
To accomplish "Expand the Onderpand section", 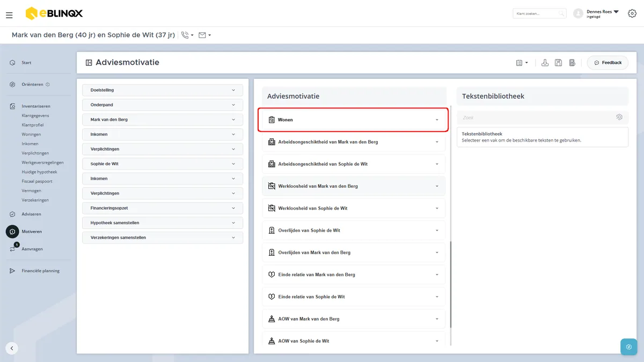I will click(163, 105).
